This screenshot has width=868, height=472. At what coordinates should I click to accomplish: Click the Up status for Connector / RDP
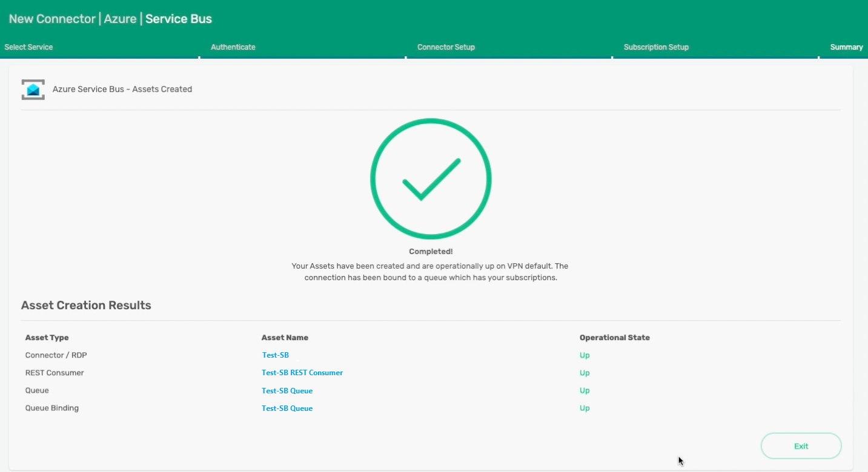585,355
